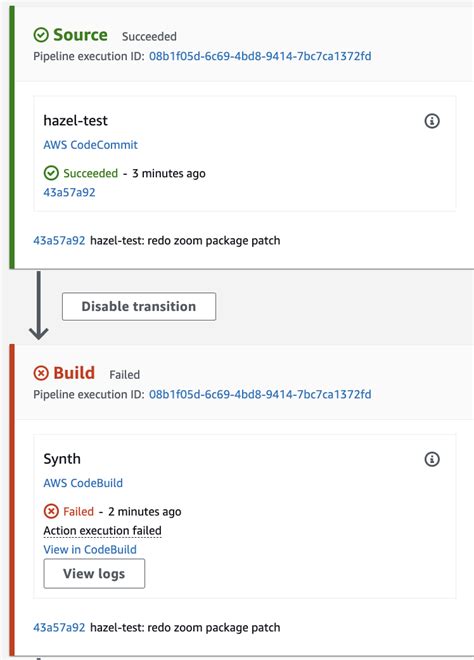Select the Source stage heading
Viewport: 474px width, 660px height.
click(x=80, y=35)
